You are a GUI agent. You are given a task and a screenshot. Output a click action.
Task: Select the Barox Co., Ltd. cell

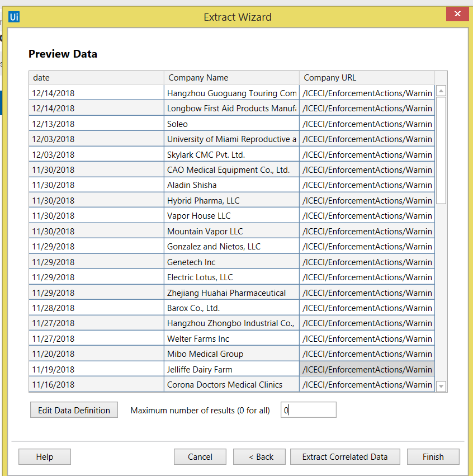(231, 308)
